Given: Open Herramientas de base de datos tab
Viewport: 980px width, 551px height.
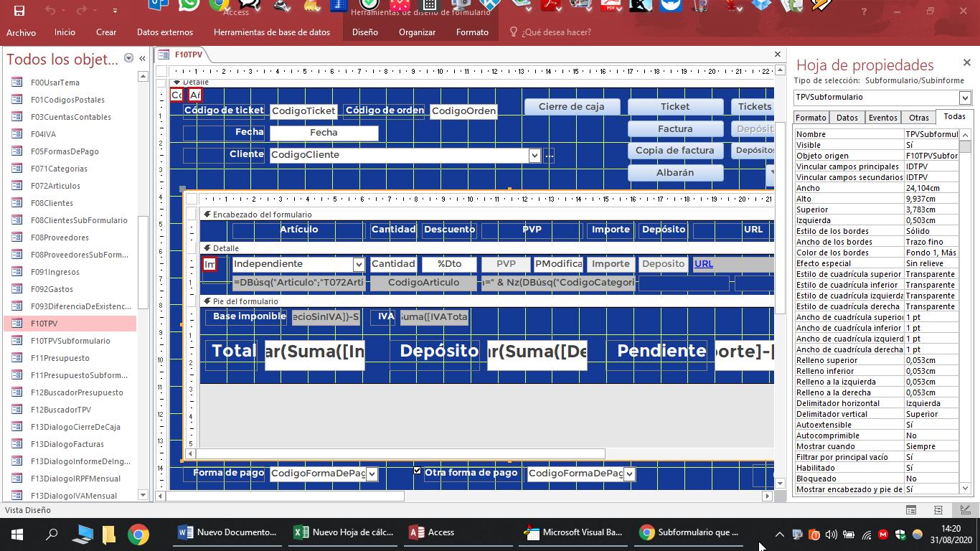Looking at the screenshot, I should coord(272,32).
